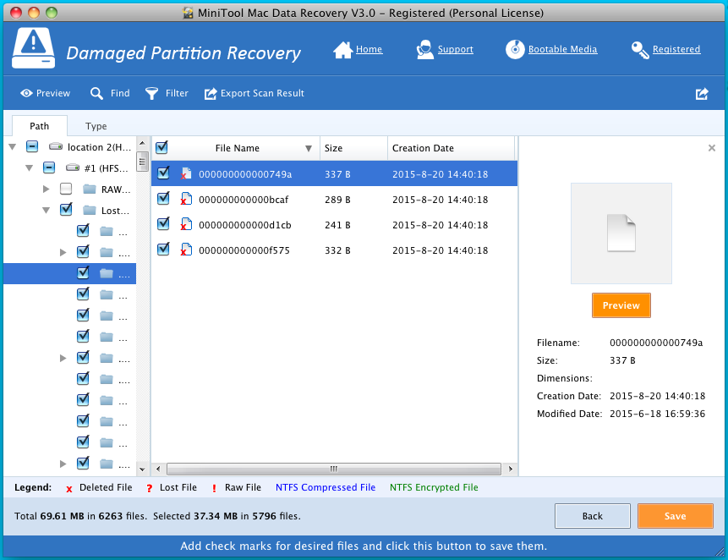Click the tree scrollbar up arrow
The width and height of the screenshot is (728, 560).
click(x=143, y=143)
